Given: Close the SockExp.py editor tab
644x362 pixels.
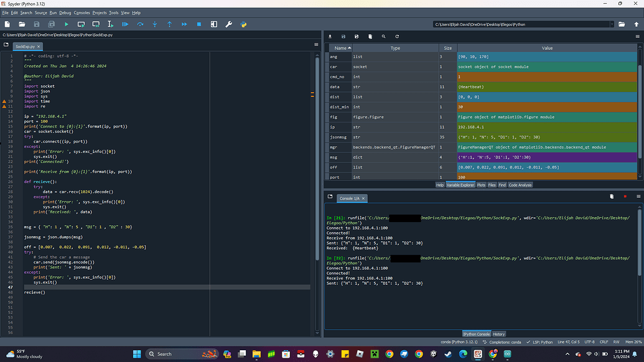Looking at the screenshot, I should 39,47.
